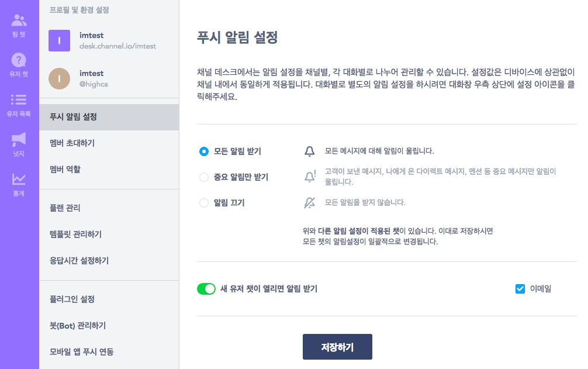Viewport: 588px width, 369px height.
Task: Click the bell icon for all notifications
Action: pyautogui.click(x=309, y=151)
